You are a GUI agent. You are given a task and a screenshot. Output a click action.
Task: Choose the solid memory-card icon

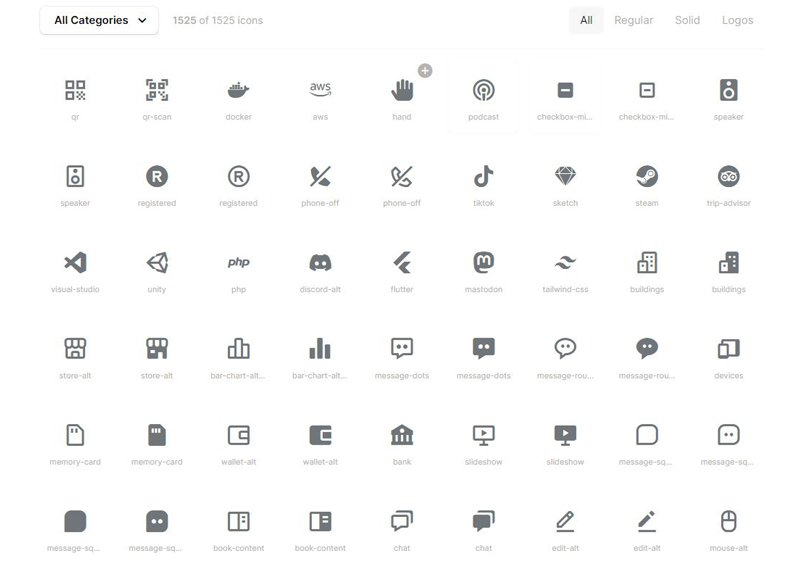(157, 435)
